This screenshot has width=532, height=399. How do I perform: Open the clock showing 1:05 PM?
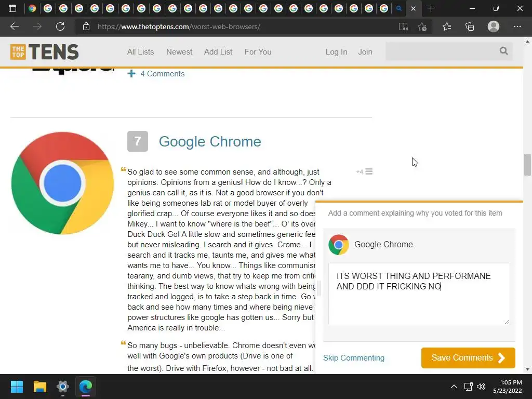[x=507, y=387]
